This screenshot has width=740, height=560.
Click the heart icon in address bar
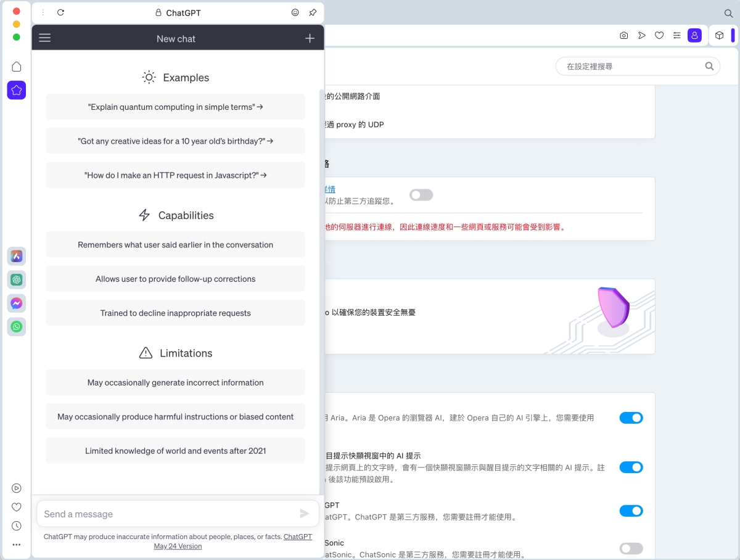coord(659,36)
